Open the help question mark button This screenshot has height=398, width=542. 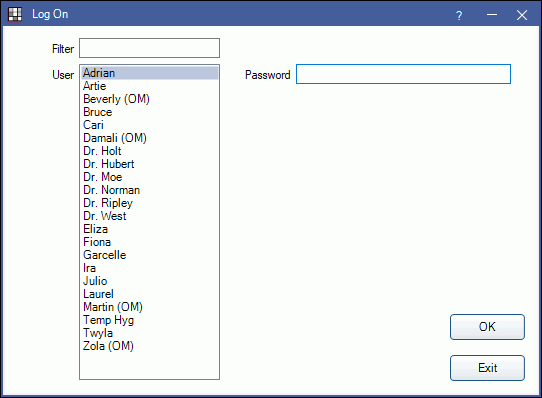(459, 15)
